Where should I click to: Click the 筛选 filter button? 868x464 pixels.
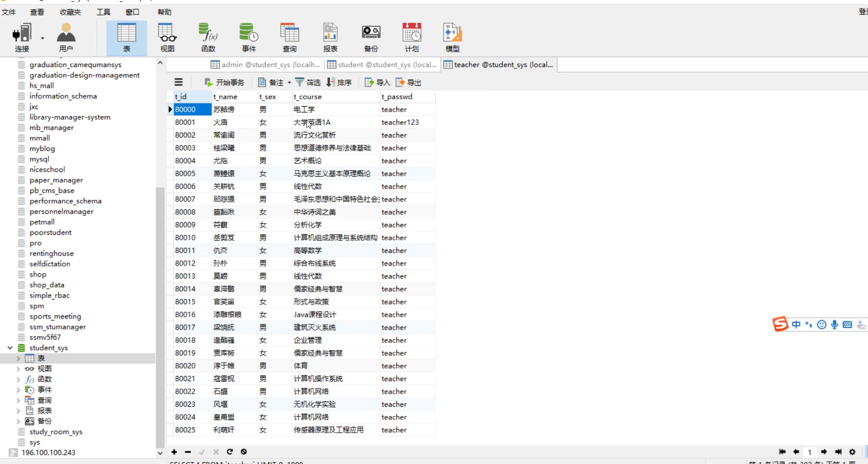tap(308, 82)
